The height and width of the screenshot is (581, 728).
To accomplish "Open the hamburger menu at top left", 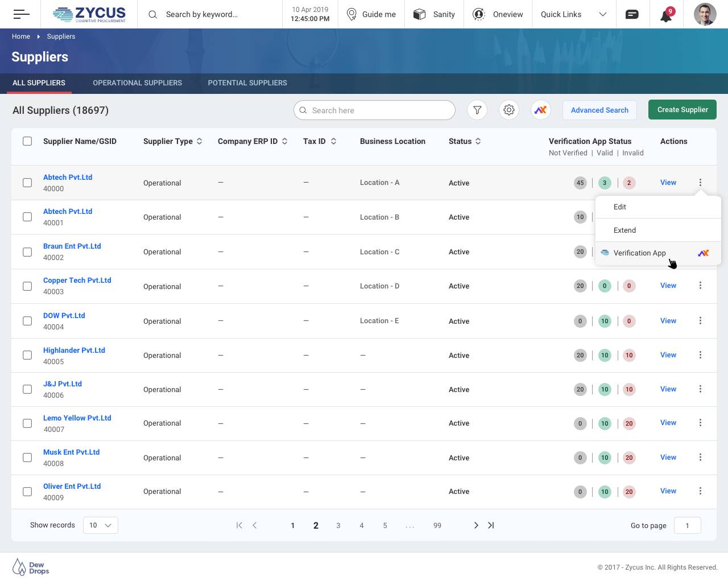I will pyautogui.click(x=20, y=14).
